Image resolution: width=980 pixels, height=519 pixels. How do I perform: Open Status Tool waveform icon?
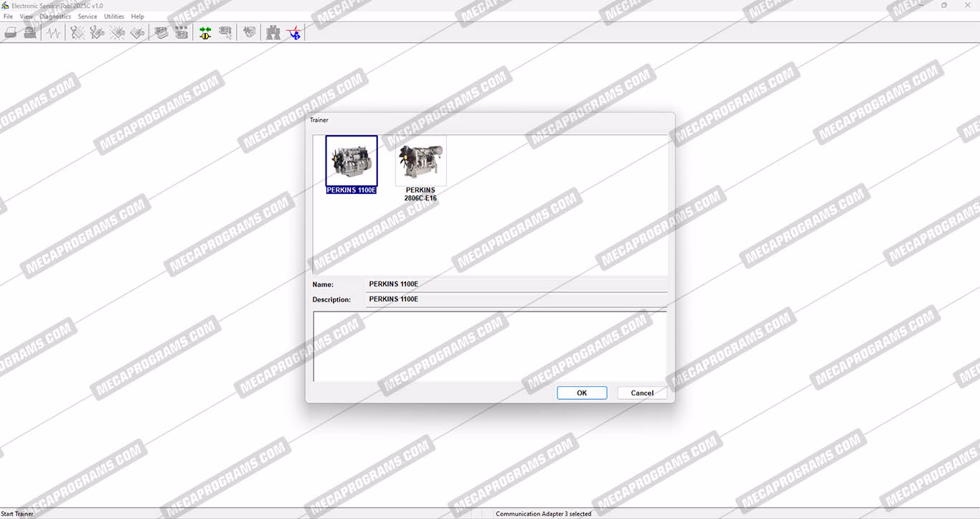[54, 32]
